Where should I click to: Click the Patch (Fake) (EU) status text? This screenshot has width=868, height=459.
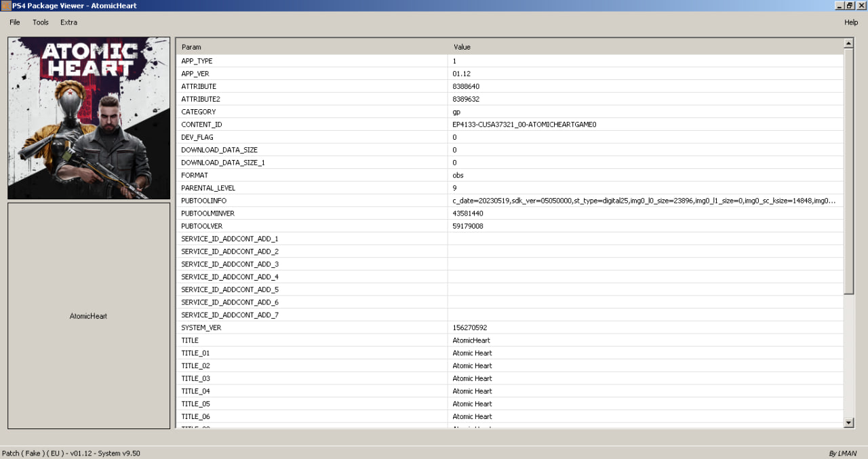(x=71, y=453)
